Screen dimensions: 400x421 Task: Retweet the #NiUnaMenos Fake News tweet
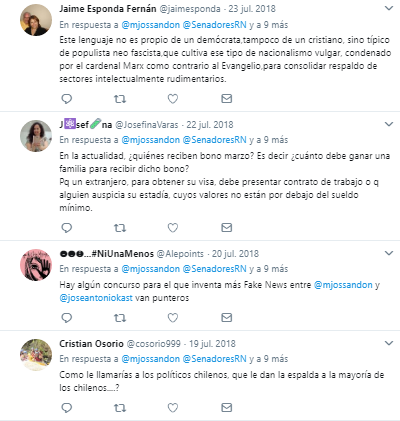pos(120,318)
